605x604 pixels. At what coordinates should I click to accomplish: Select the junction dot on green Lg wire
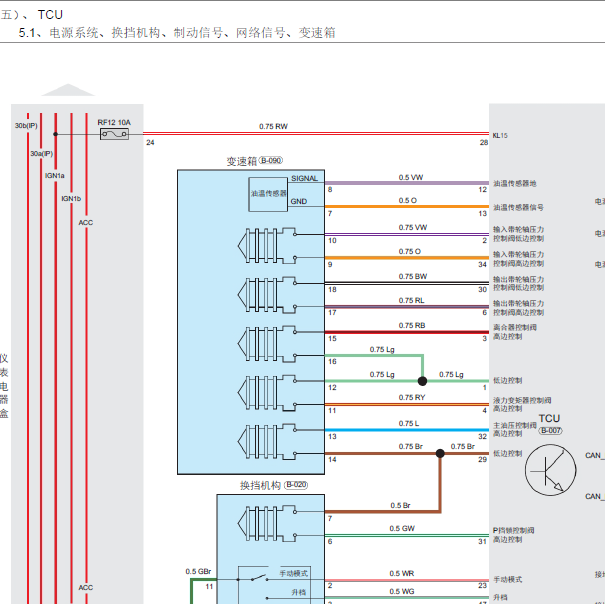click(422, 381)
